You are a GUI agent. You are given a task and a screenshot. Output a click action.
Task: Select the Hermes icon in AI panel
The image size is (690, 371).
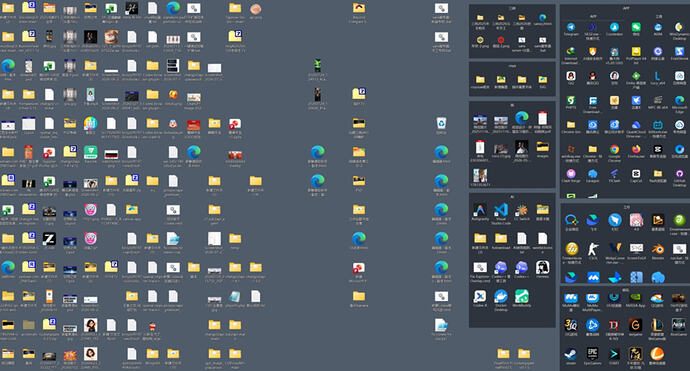pos(542,267)
